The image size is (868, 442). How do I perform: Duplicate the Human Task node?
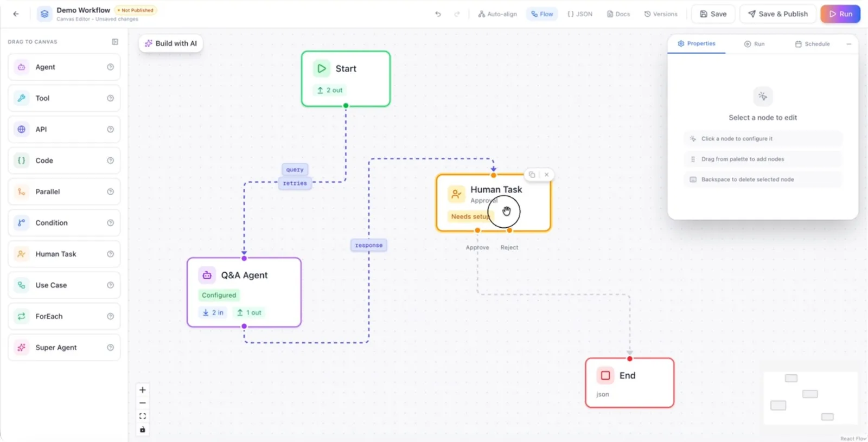tap(532, 175)
